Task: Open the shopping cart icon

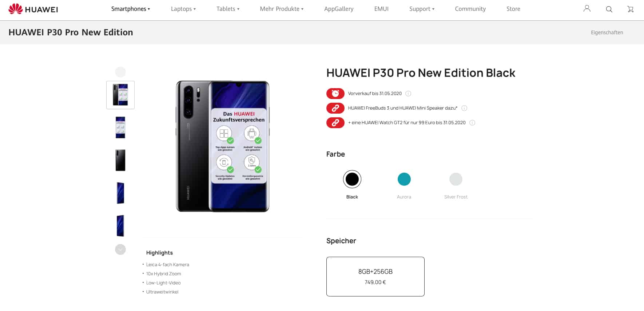Action: point(631,9)
